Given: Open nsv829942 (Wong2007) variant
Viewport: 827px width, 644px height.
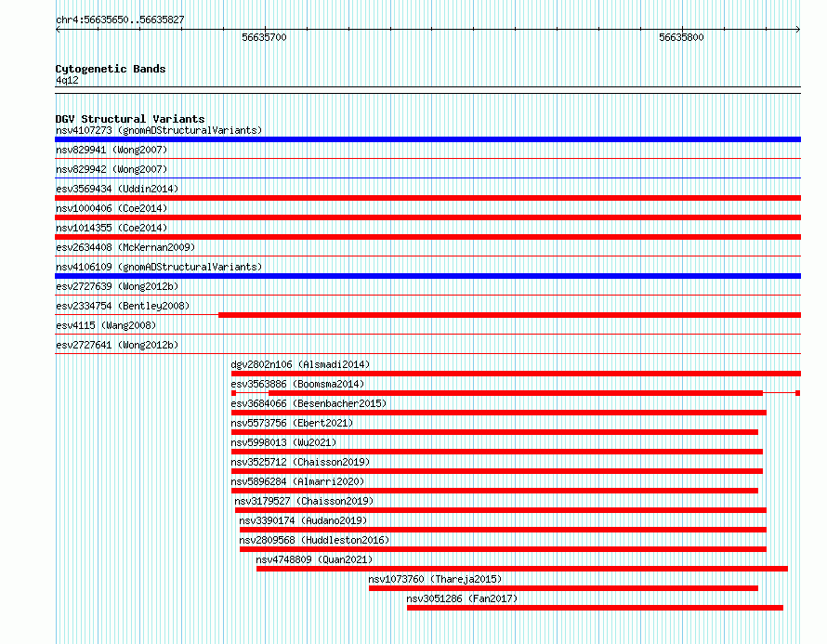Looking at the screenshot, I should click(x=112, y=169).
